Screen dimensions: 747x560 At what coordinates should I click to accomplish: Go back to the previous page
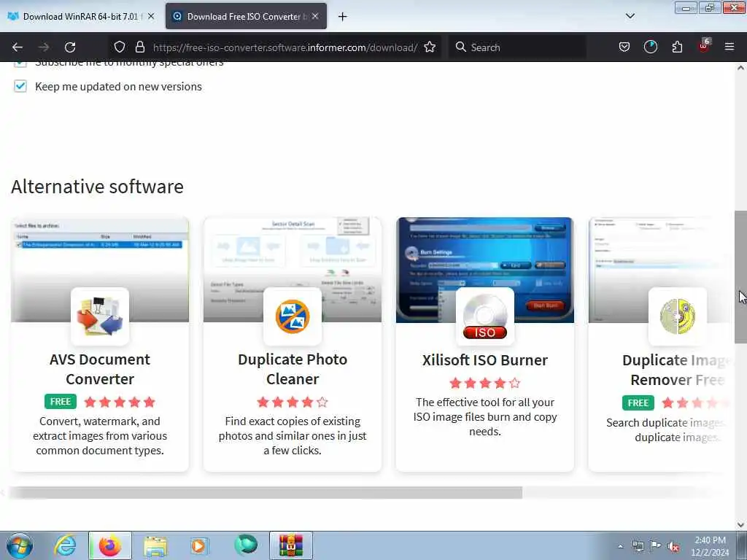(18, 47)
